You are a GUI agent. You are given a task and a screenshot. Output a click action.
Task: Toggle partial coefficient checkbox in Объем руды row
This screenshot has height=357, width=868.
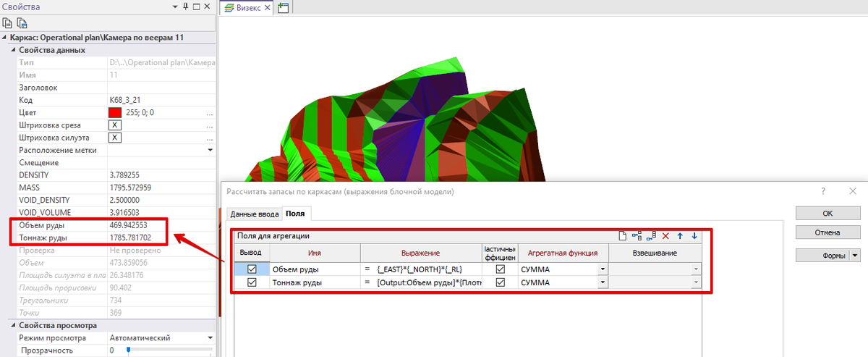(500, 269)
